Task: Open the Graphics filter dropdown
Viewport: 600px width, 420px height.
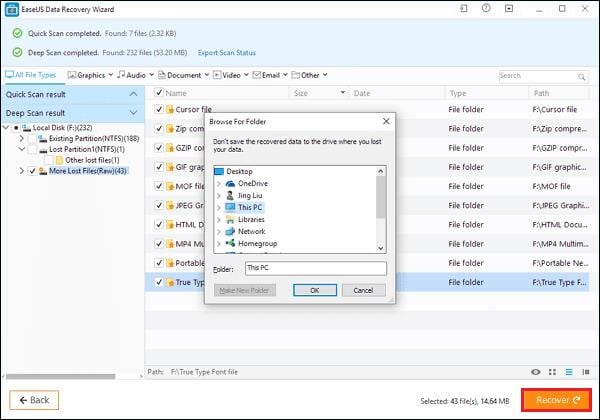Action: pyautogui.click(x=90, y=75)
